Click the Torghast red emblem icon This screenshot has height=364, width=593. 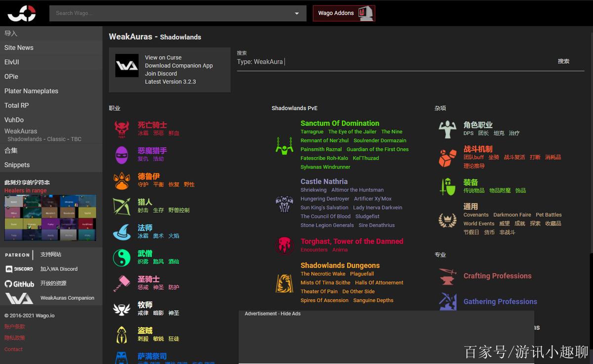(x=285, y=245)
